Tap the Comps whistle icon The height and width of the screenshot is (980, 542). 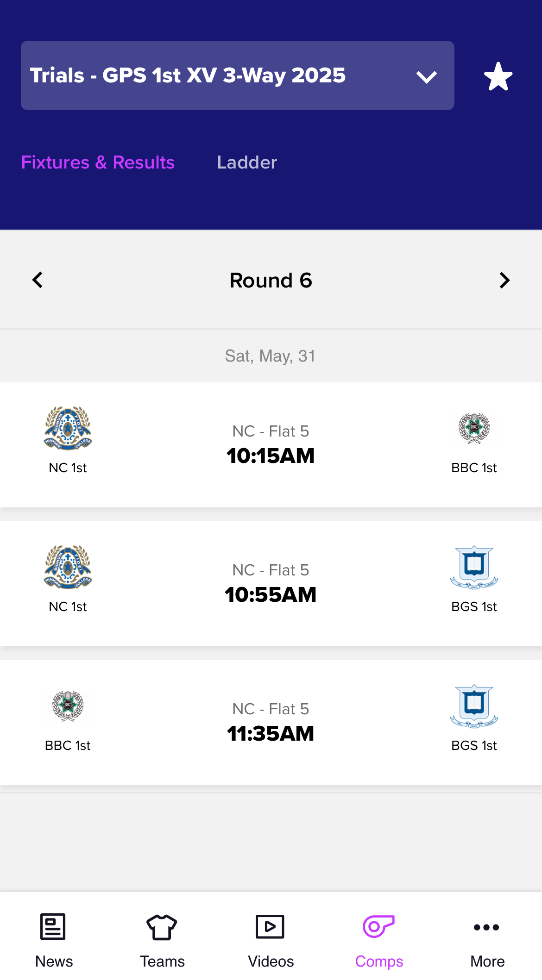[378, 927]
